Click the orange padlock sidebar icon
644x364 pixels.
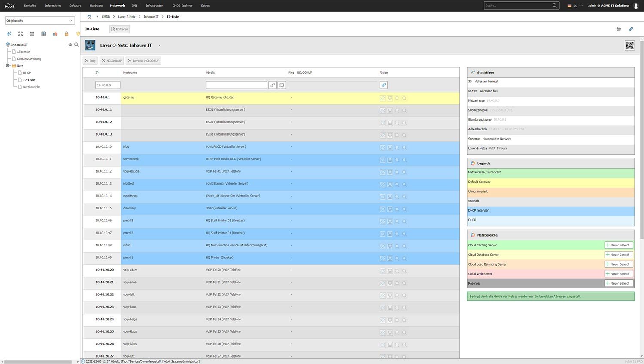(x=67, y=33)
